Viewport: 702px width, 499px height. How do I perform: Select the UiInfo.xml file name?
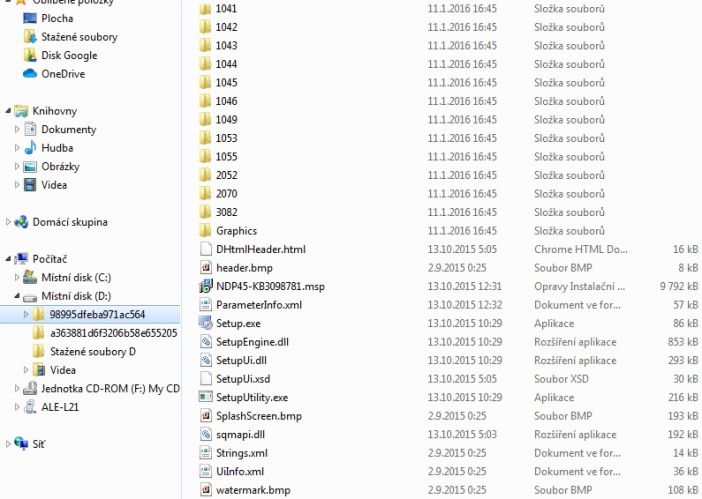[x=240, y=471]
